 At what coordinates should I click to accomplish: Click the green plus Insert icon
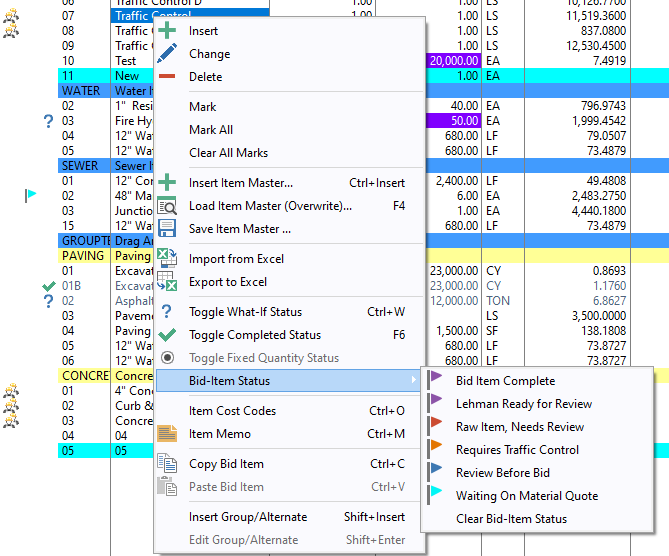click(x=168, y=31)
